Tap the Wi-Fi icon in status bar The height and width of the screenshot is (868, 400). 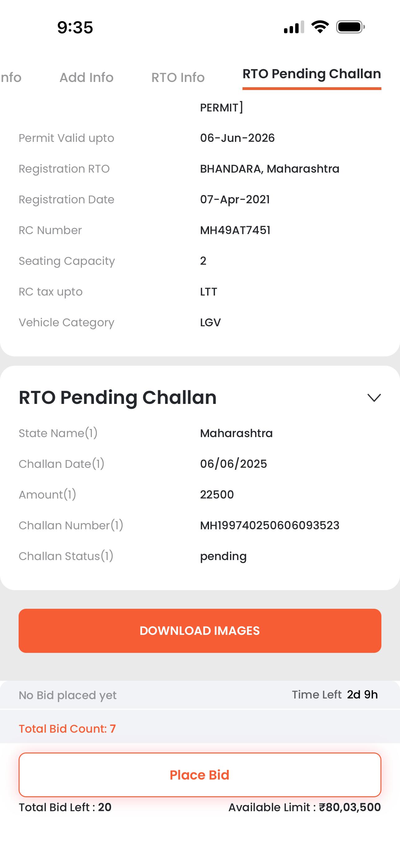pyautogui.click(x=320, y=27)
